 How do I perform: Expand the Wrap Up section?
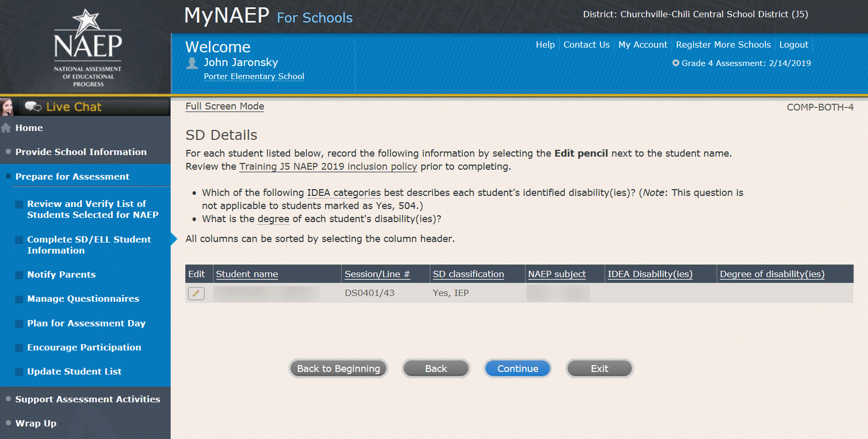coord(36,423)
